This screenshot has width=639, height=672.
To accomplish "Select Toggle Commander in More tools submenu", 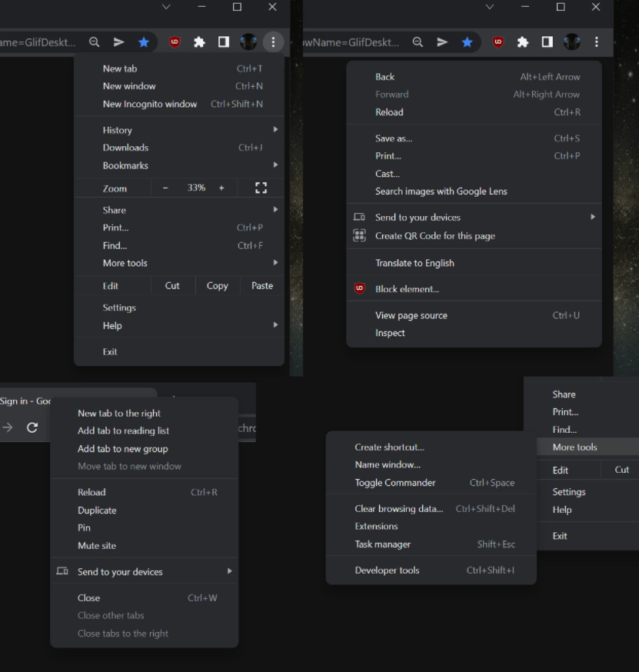I will (x=395, y=483).
